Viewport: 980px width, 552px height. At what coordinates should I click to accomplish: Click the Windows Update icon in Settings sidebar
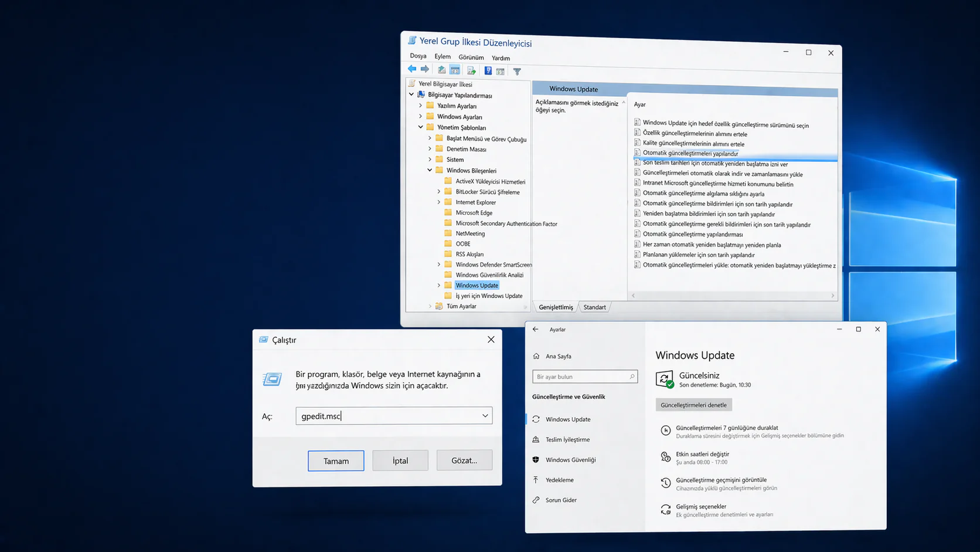pyautogui.click(x=536, y=419)
